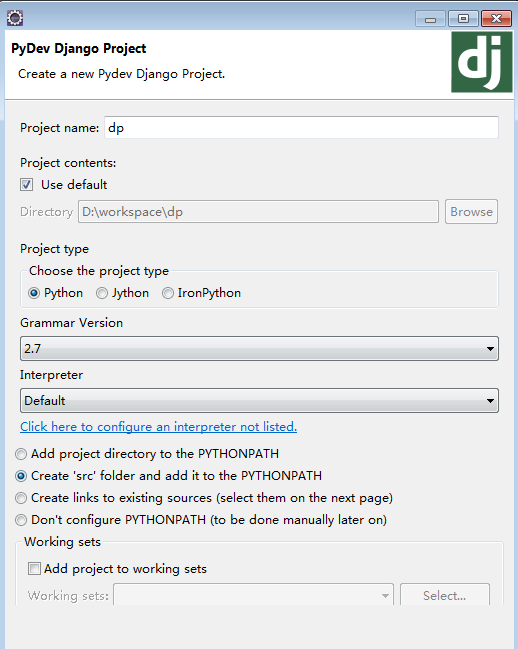Viewport: 518px width, 649px height.
Task: Choose Create links to existing sources option
Action: (x=21, y=498)
